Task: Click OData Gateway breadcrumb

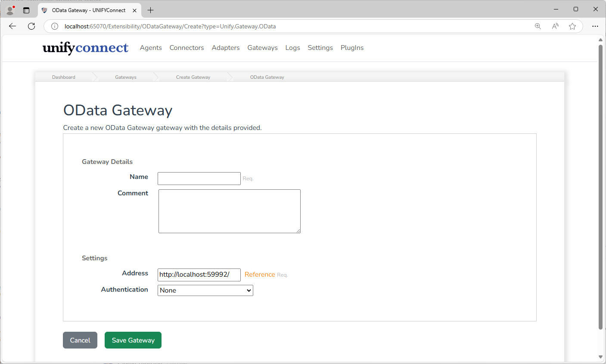Action: [267, 77]
